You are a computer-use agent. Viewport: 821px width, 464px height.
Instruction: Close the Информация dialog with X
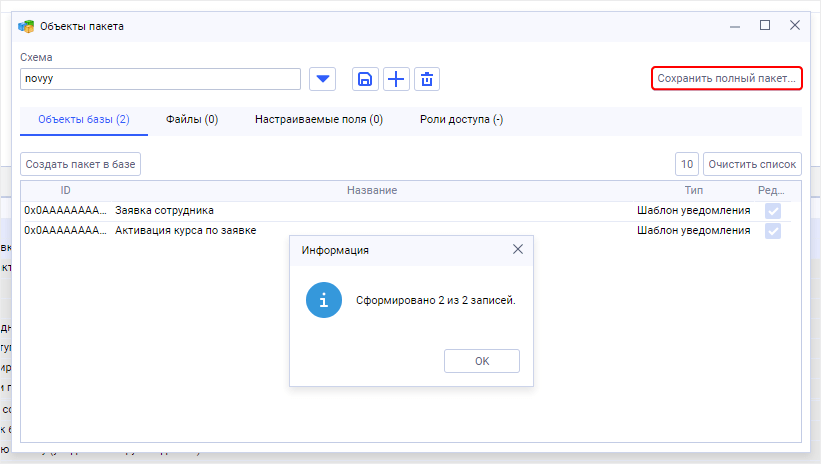[x=518, y=249]
